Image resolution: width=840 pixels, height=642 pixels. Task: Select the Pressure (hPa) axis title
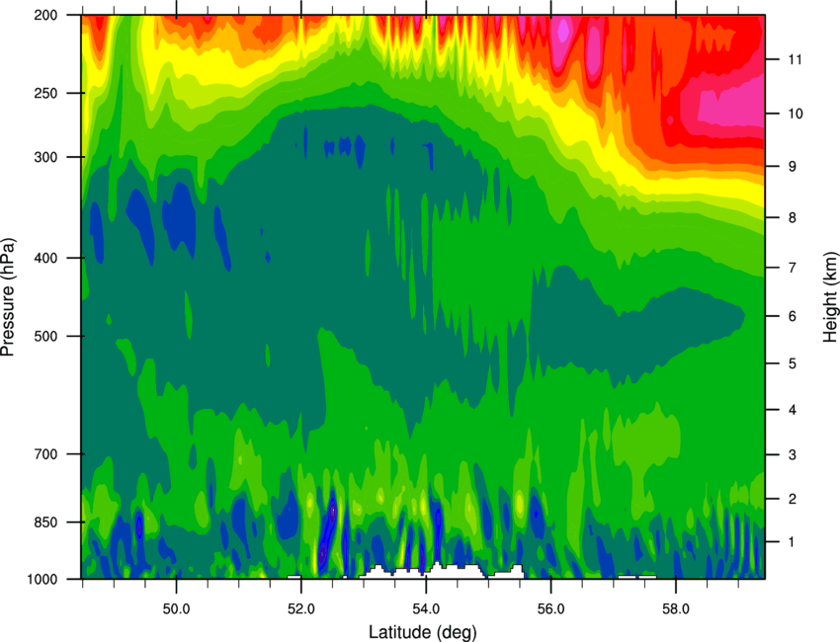pos(8,296)
